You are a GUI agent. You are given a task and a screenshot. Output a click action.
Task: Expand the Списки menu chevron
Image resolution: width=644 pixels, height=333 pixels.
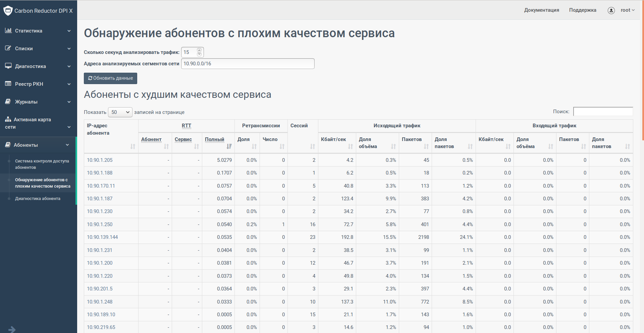pos(69,49)
